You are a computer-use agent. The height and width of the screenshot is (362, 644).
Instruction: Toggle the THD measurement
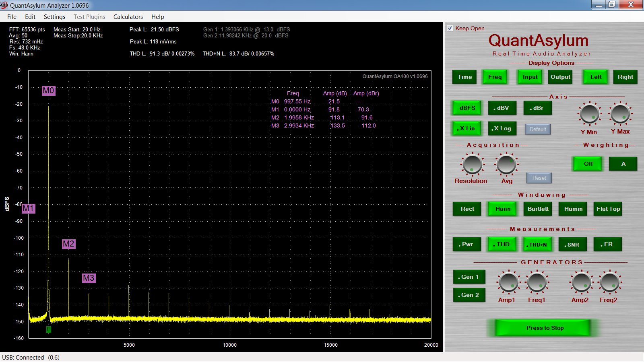click(x=502, y=244)
